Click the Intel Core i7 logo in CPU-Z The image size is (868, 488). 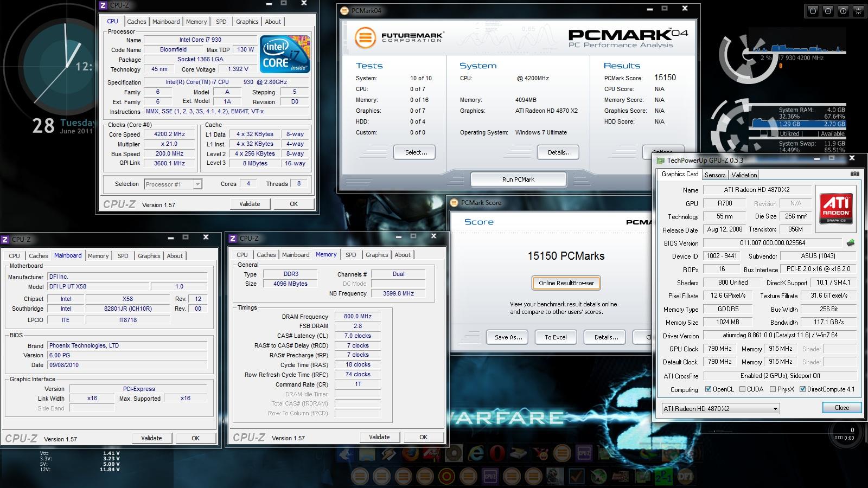pyautogui.click(x=284, y=54)
